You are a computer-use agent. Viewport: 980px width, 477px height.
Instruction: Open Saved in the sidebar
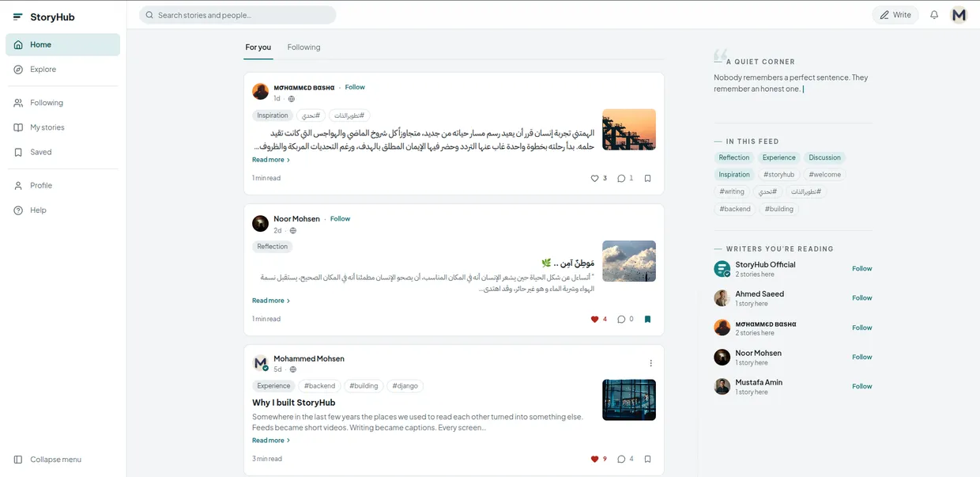point(62,152)
